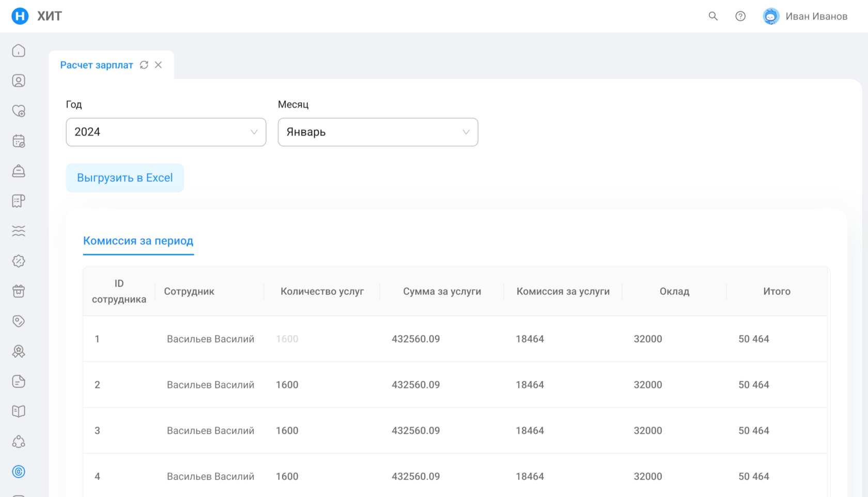Open the Иван Иванов user menu
The image size is (868, 497).
[805, 16]
